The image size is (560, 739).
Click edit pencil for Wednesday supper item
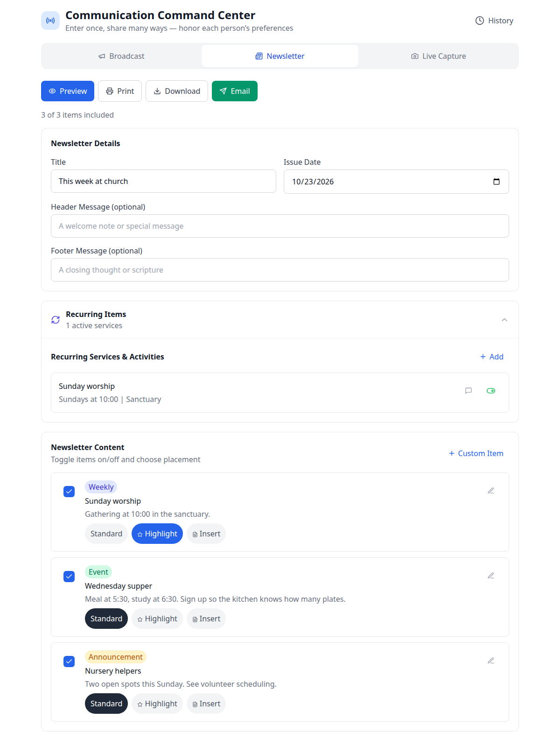tap(491, 576)
